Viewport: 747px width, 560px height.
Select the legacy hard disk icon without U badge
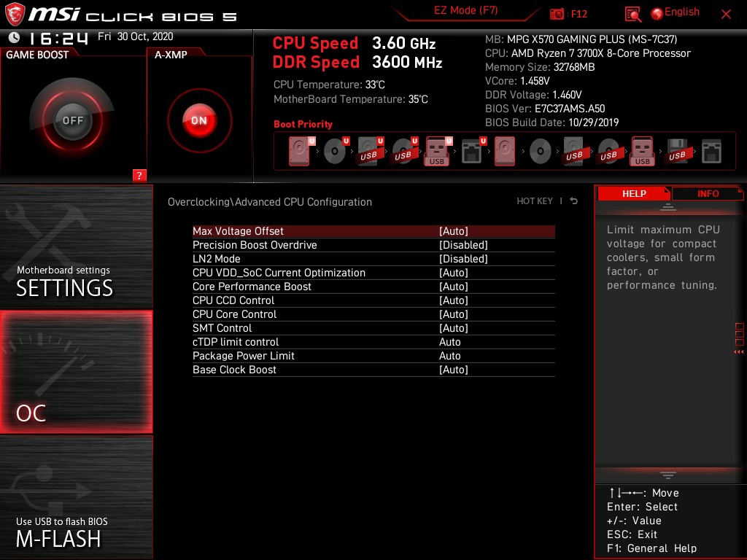pyautogui.click(x=505, y=151)
